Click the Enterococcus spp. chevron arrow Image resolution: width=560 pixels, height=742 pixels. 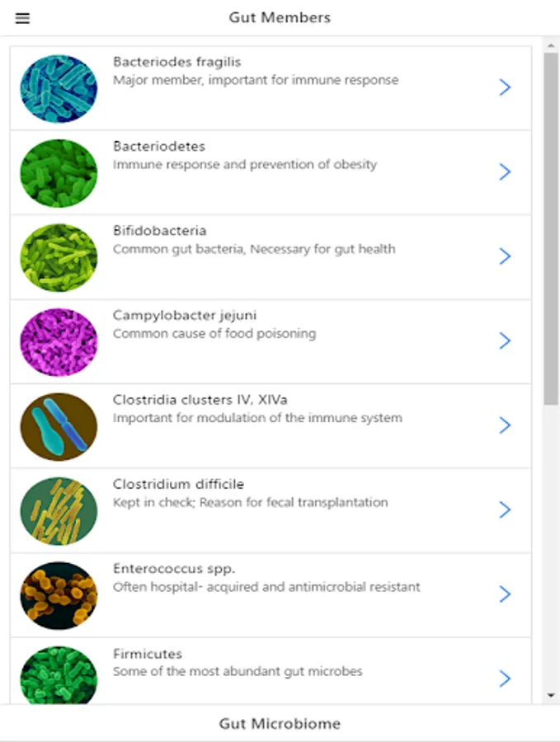(x=506, y=594)
